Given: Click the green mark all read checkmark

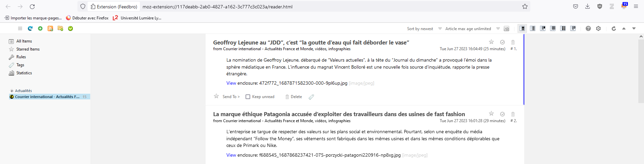Looking at the screenshot, I should tap(70, 28).
